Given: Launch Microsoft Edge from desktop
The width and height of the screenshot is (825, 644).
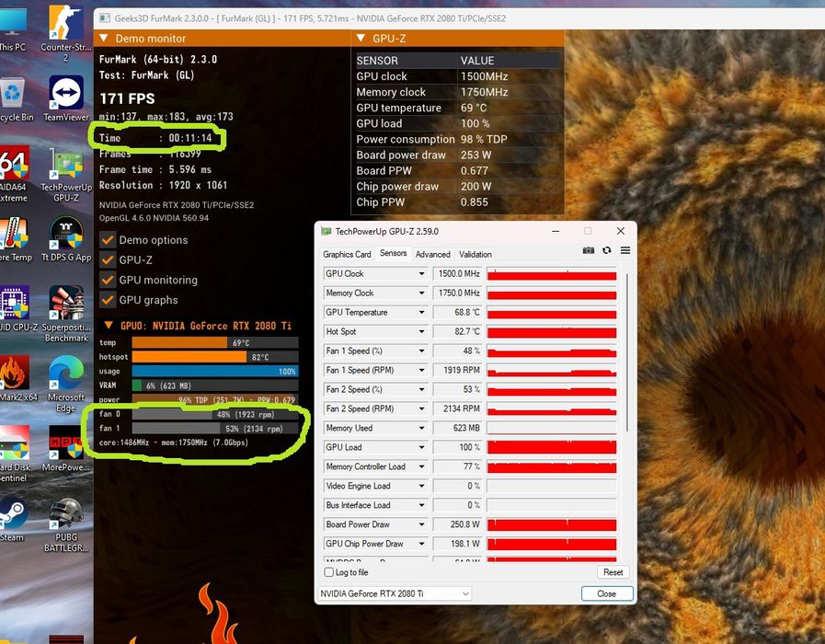Looking at the screenshot, I should pos(66,384).
